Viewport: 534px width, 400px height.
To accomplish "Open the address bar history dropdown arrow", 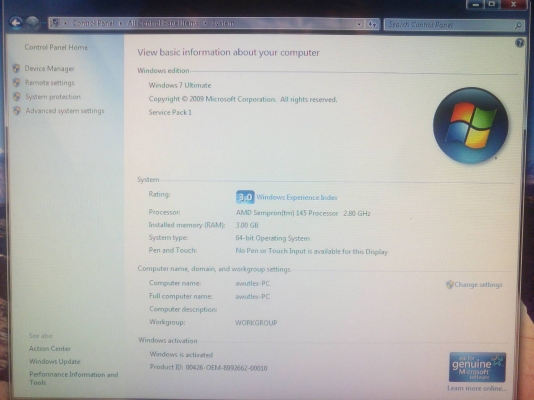I will pos(359,24).
